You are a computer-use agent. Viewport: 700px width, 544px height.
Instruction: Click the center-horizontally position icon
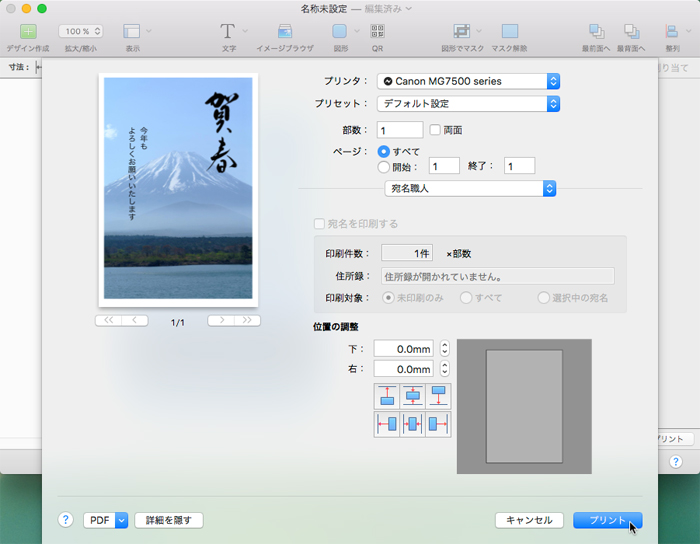[412, 423]
